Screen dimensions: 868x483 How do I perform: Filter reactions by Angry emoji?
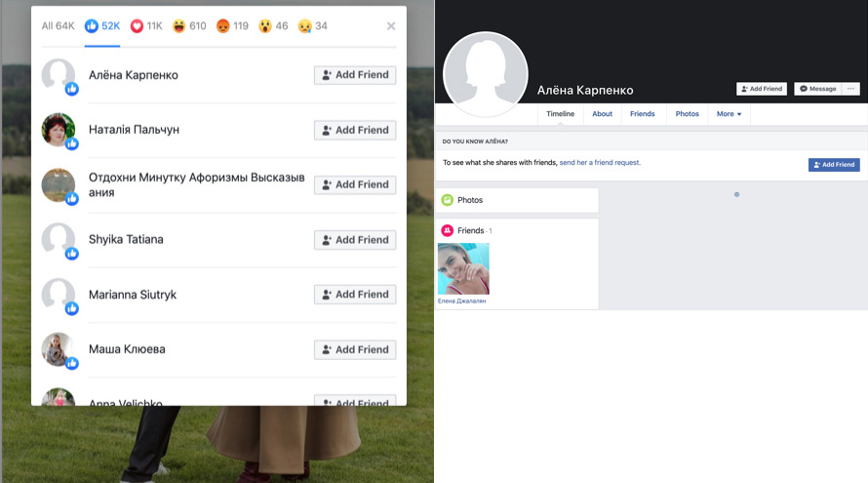(231, 26)
